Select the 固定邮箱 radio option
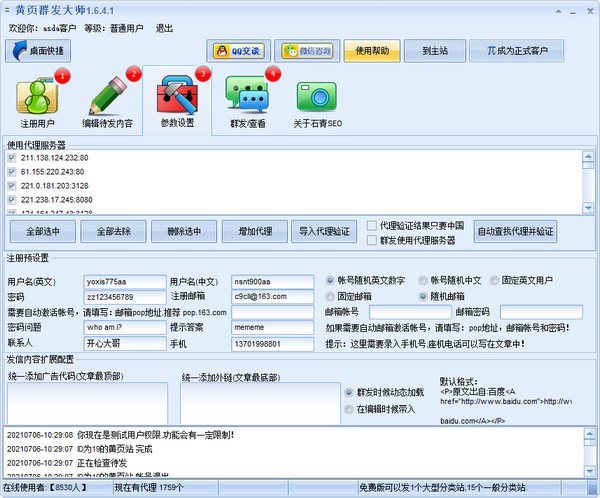The image size is (600, 498). click(x=331, y=297)
